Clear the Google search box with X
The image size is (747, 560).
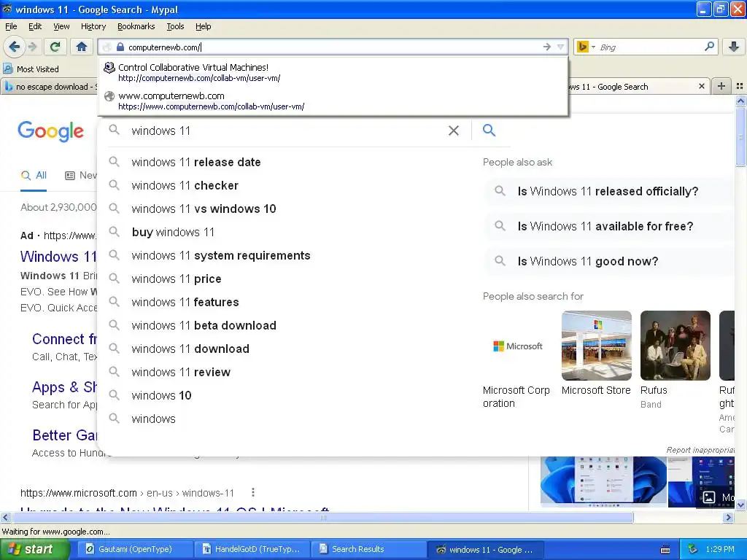(x=454, y=131)
